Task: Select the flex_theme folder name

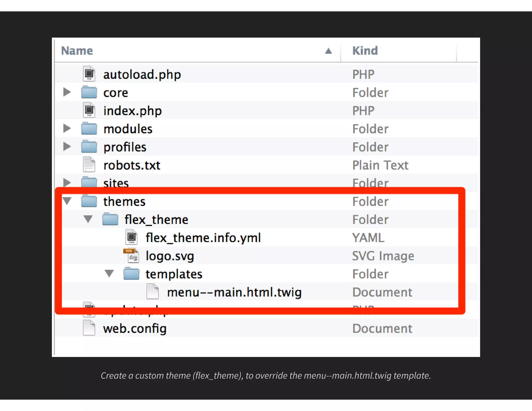Action: (x=156, y=220)
